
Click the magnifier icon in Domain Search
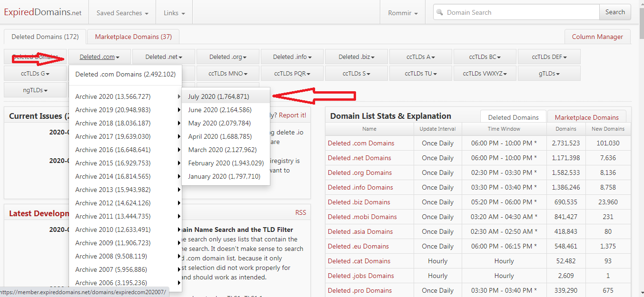click(440, 12)
